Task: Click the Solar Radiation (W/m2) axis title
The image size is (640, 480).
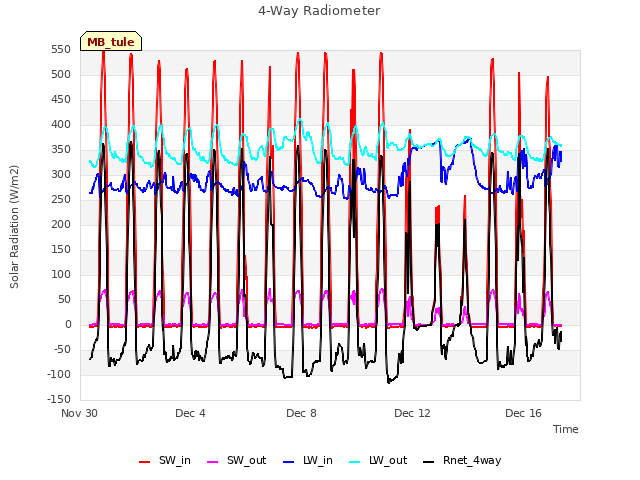Action: (x=14, y=227)
